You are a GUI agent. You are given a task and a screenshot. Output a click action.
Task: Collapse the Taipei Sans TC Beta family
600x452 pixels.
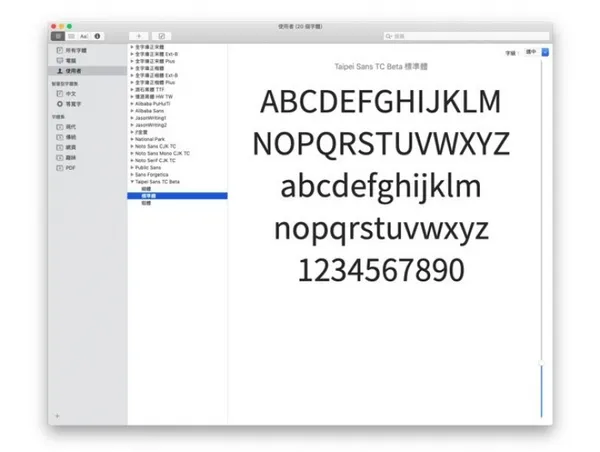[132, 182]
